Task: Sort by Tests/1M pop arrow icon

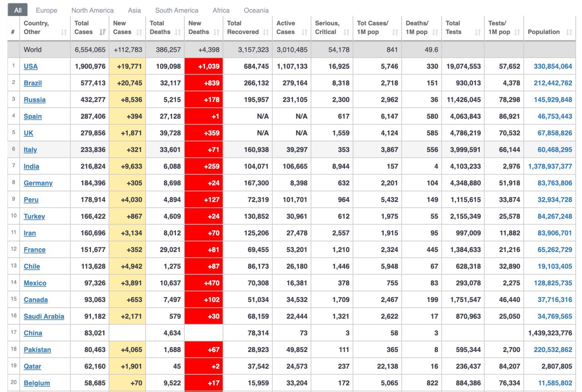Action: (x=517, y=32)
